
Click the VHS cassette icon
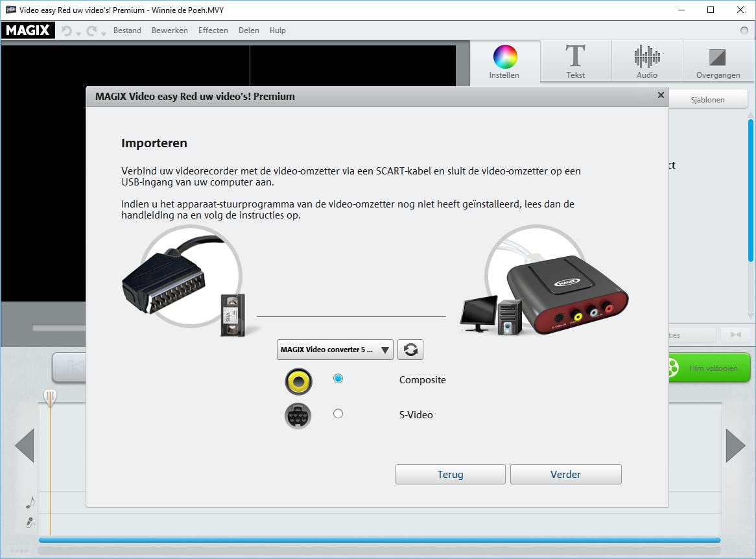(233, 315)
